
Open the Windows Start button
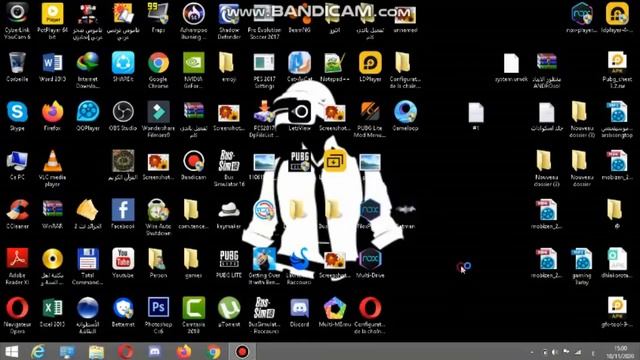[x=11, y=351]
